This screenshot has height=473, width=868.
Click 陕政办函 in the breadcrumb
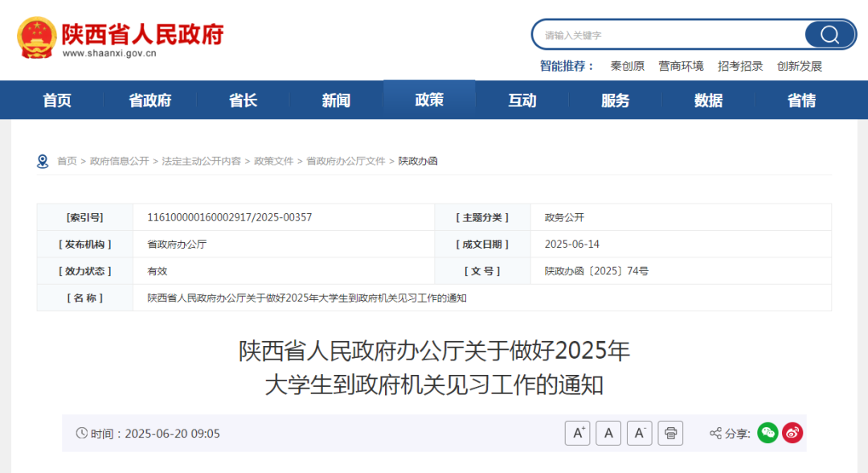click(418, 161)
